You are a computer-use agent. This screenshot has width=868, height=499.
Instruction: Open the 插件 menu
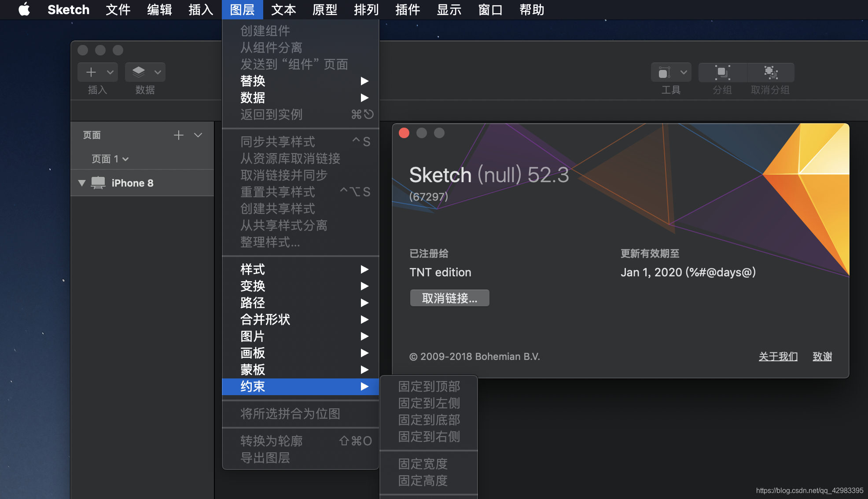(408, 9)
